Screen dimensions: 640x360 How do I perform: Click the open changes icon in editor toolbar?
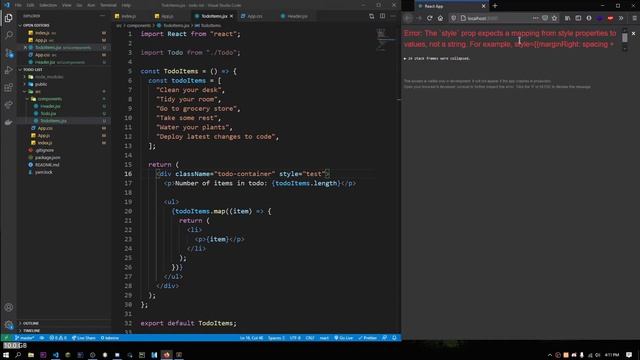(371, 16)
